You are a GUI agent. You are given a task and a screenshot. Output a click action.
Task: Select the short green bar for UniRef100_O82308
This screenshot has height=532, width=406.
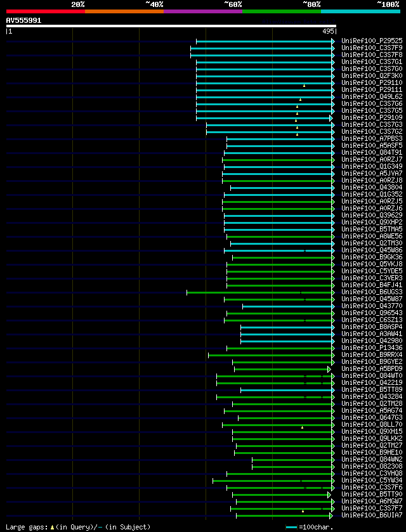point(292,467)
